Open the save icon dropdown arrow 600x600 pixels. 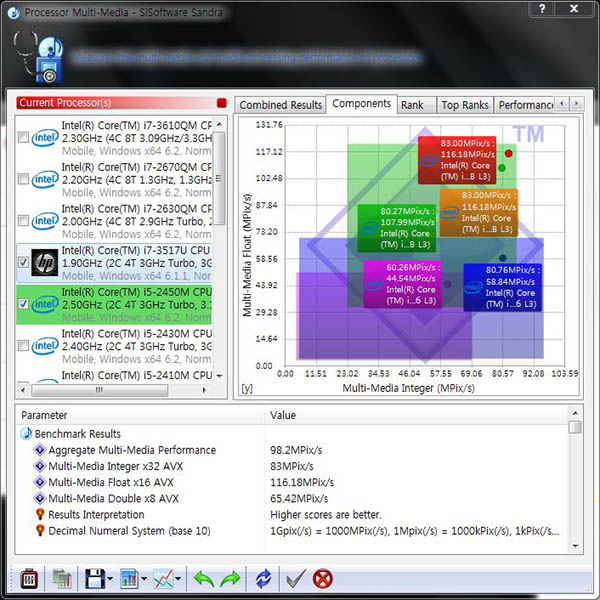pyautogui.click(x=110, y=579)
